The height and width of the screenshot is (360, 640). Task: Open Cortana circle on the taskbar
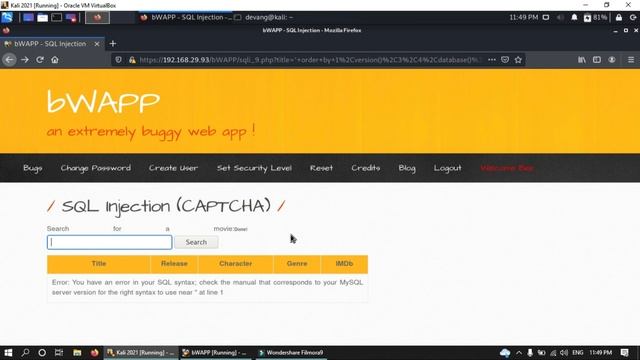(x=42, y=353)
